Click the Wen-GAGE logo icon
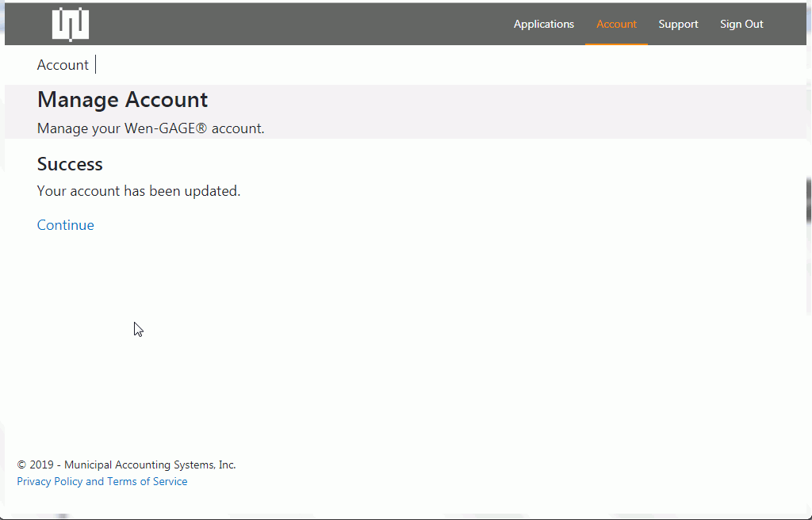Screen dimensions: 812x520 click(x=71, y=24)
